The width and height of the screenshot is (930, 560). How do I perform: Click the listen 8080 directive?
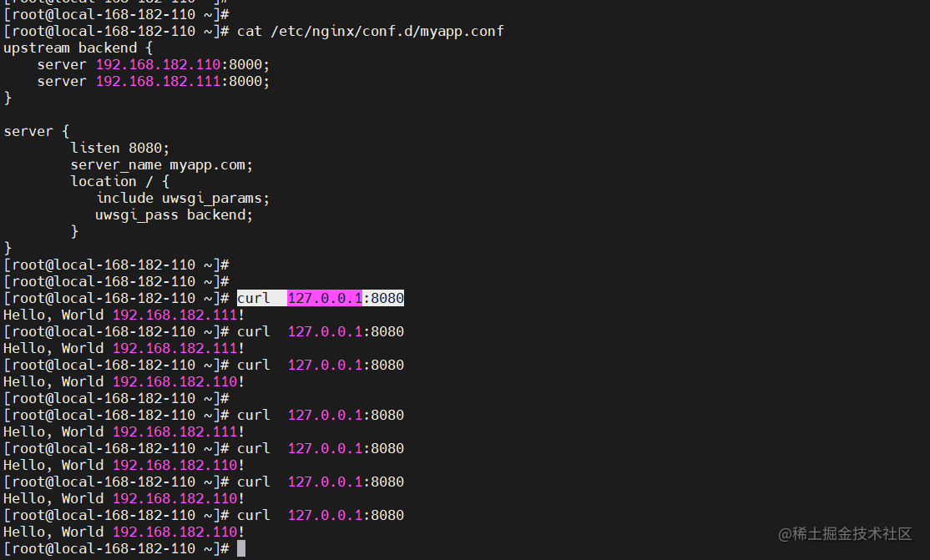point(119,148)
